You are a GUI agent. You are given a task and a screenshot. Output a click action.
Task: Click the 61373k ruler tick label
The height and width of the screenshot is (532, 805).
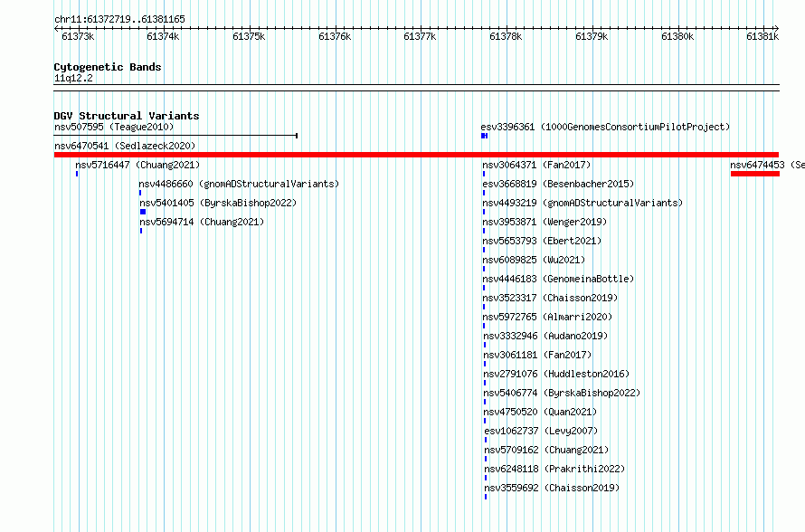[78, 36]
